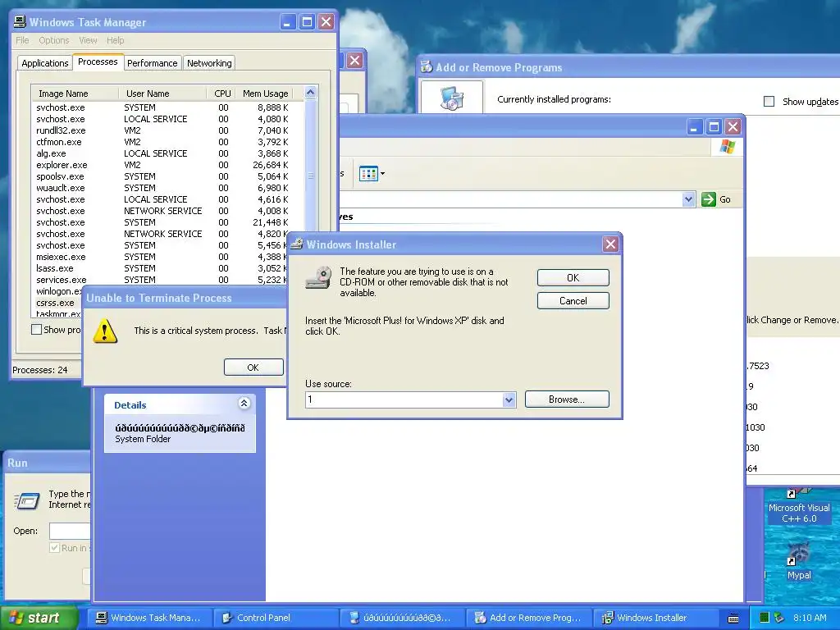The height and width of the screenshot is (630, 840).
Task: Sort by User Name column header
Action: click(162, 94)
